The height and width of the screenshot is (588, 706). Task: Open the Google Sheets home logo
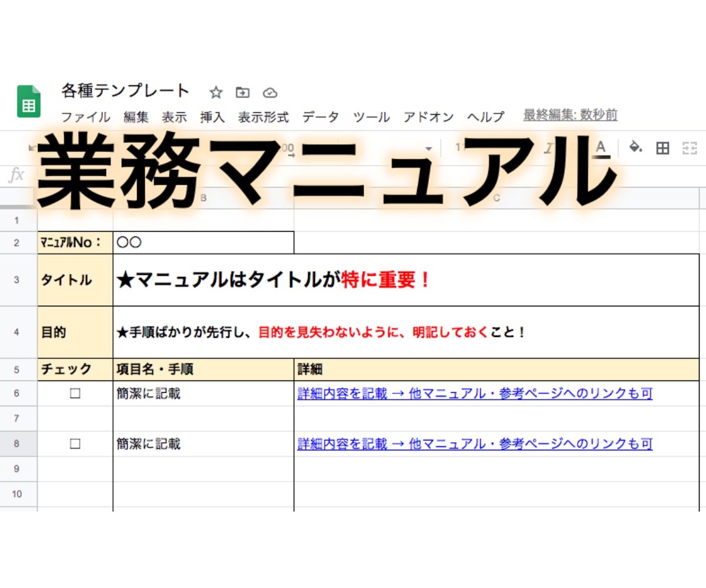(28, 101)
